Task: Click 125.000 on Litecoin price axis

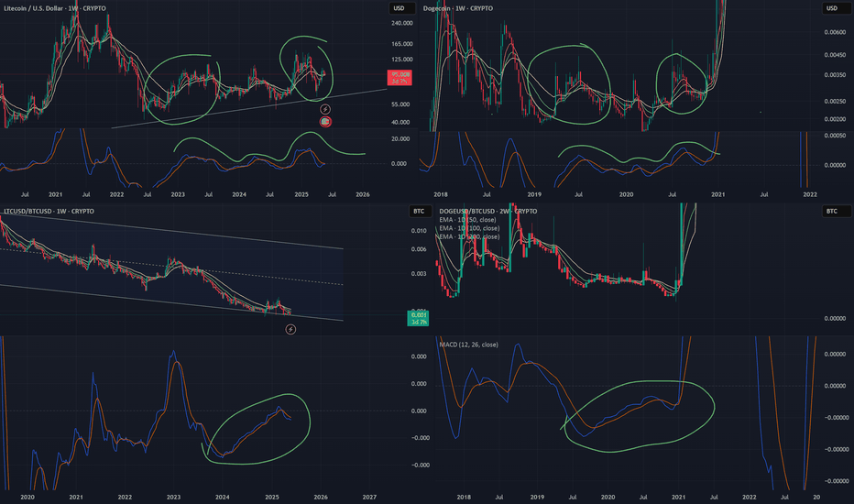Action: pos(402,60)
